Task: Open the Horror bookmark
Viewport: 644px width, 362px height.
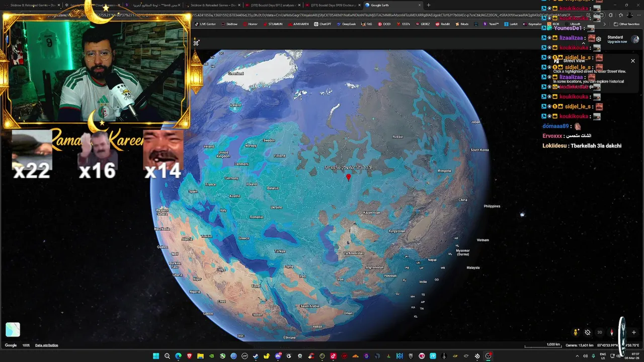Action: 251,24
